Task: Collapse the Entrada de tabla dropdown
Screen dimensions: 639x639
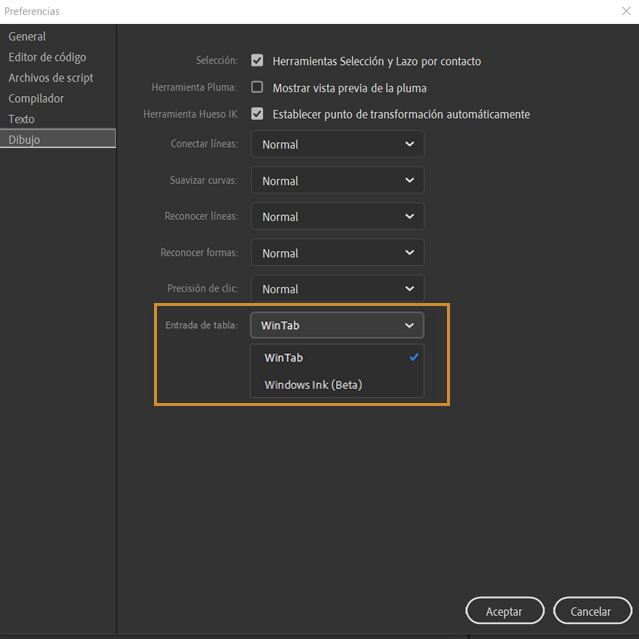Action: (337, 325)
